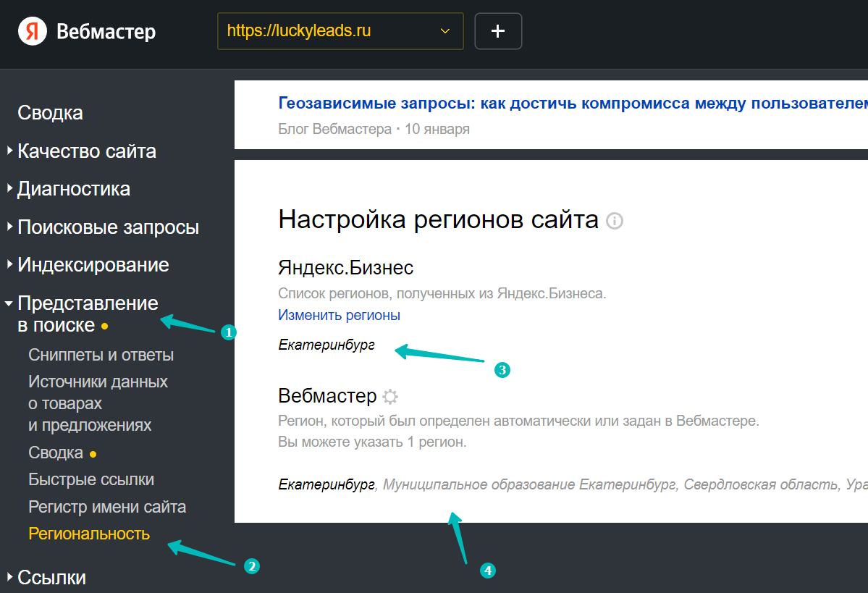The image size is (868, 593).
Task: Open Быстрые ссылки submenu item
Action: pyautogui.click(x=91, y=480)
